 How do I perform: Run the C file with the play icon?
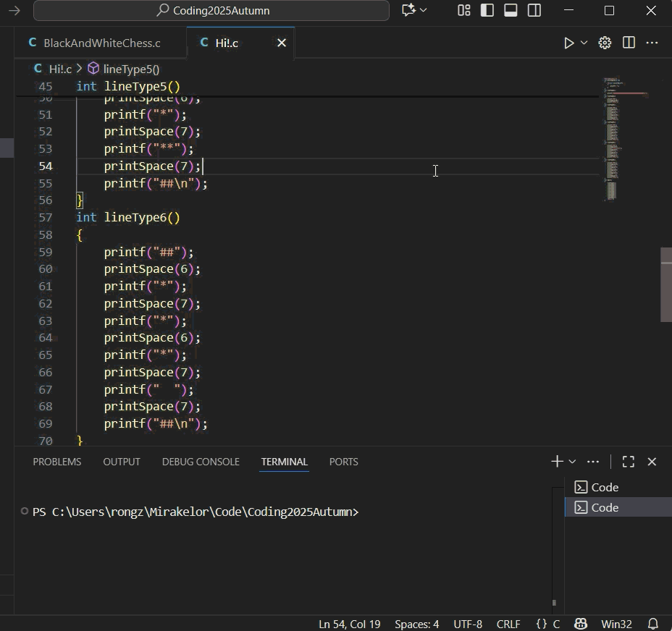point(569,43)
